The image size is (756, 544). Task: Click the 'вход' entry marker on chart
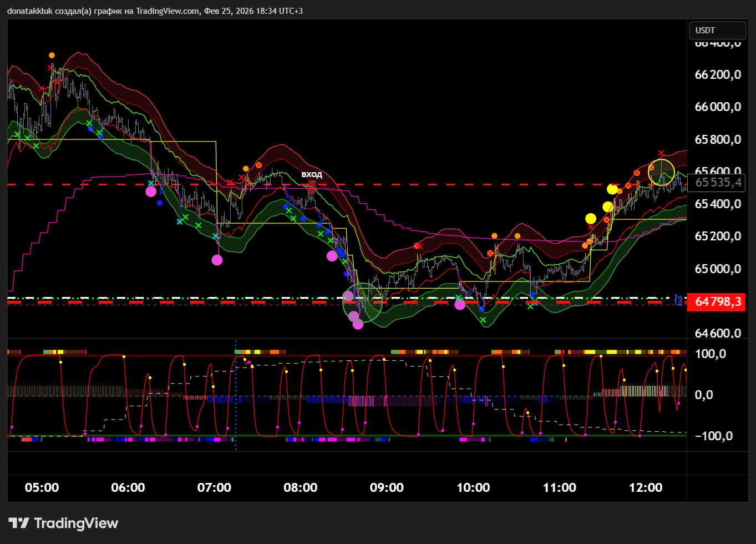[x=311, y=175]
